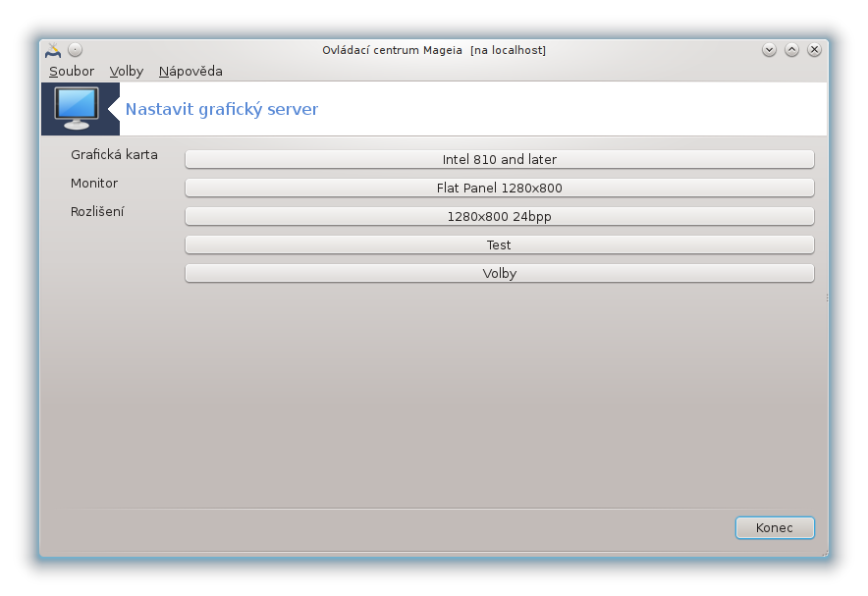This screenshot has width=868, height=596.
Task: Click the pin-on-all-desktops round button
Action: [x=76, y=50]
